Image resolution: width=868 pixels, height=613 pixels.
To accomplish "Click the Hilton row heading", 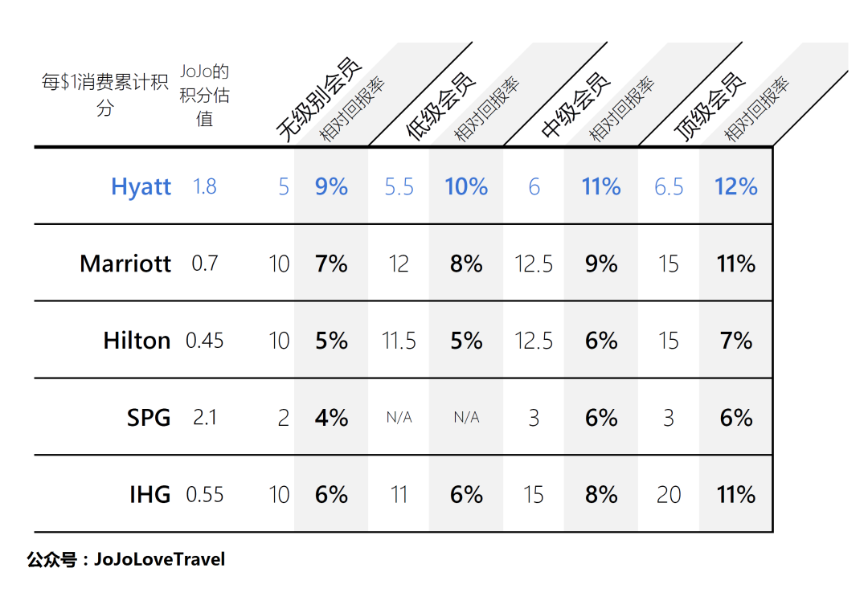I will (x=137, y=341).
